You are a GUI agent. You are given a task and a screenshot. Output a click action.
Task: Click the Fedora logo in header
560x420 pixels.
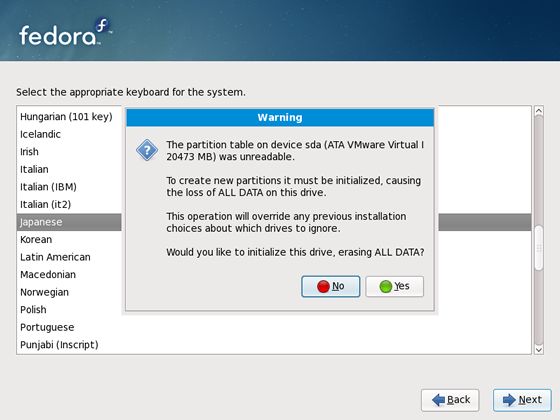(65, 33)
